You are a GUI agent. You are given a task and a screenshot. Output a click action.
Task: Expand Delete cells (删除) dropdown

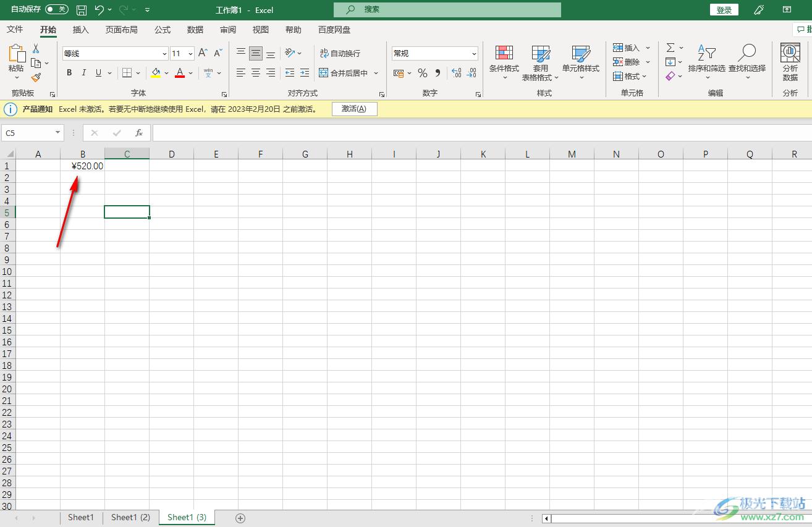pyautogui.click(x=648, y=62)
